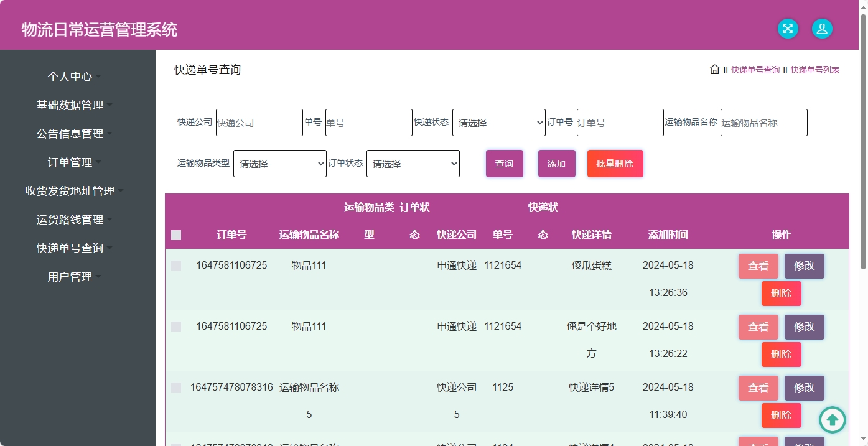删除 the 快递详情5 record
868x446 pixels.
(x=781, y=416)
